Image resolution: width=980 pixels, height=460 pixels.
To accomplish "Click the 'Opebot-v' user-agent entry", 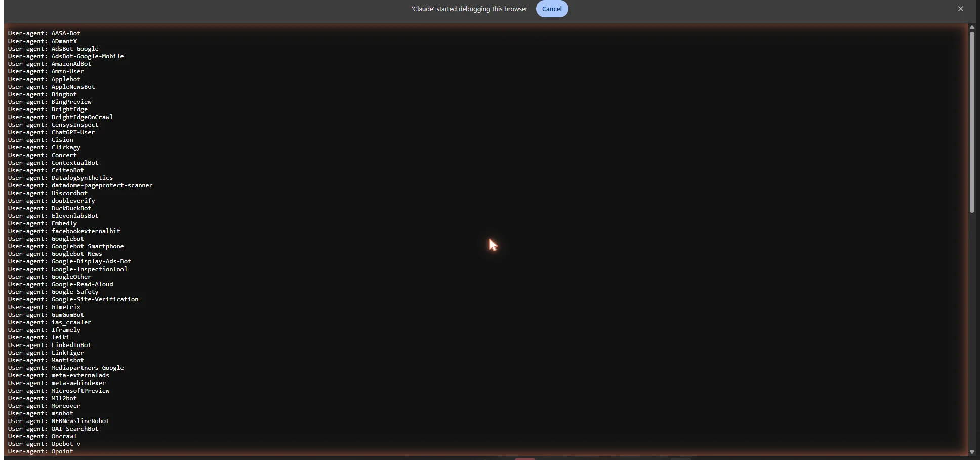I will 44,444.
